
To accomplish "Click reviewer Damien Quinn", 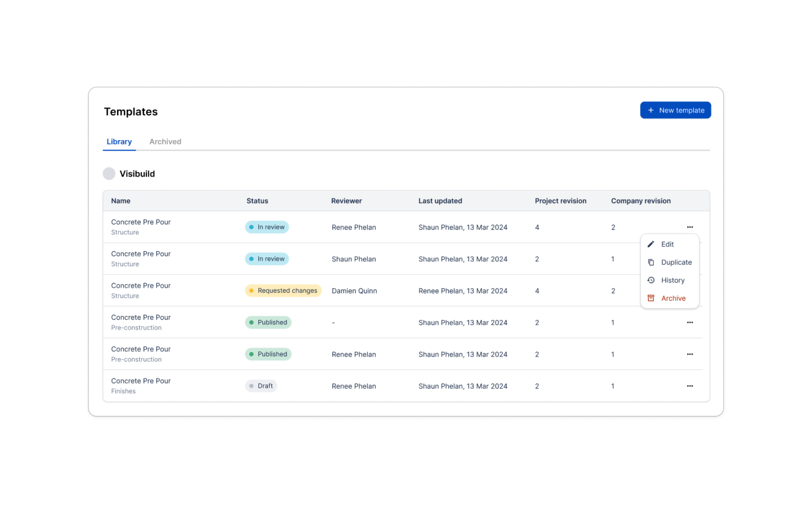I will pos(354,291).
